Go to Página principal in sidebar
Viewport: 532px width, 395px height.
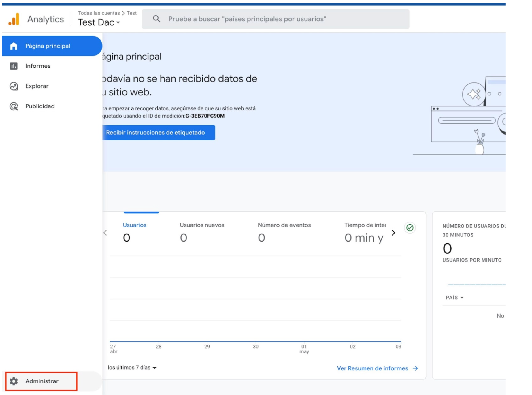tap(52, 46)
